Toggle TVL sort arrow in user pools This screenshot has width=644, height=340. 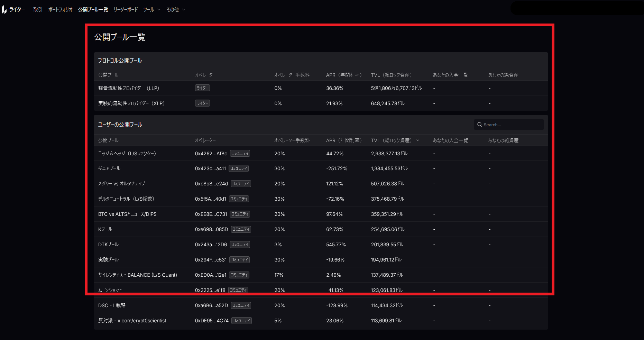click(x=418, y=140)
